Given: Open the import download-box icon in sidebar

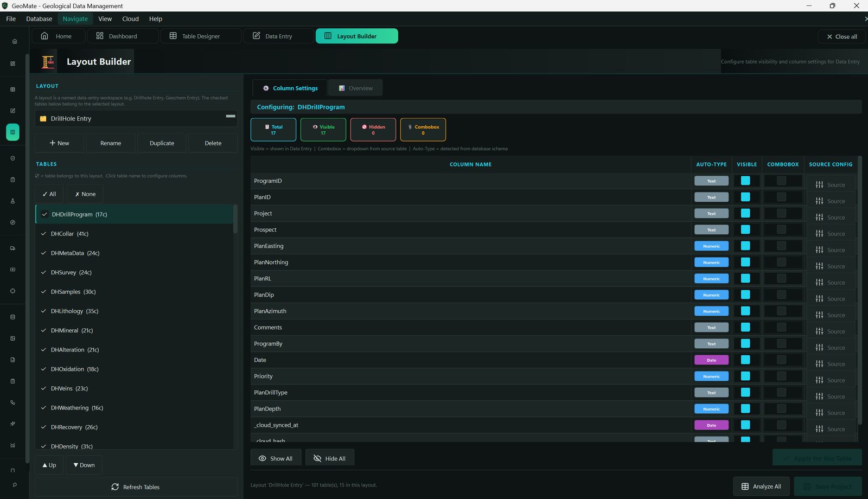Looking at the screenshot, I should click(x=12, y=269).
